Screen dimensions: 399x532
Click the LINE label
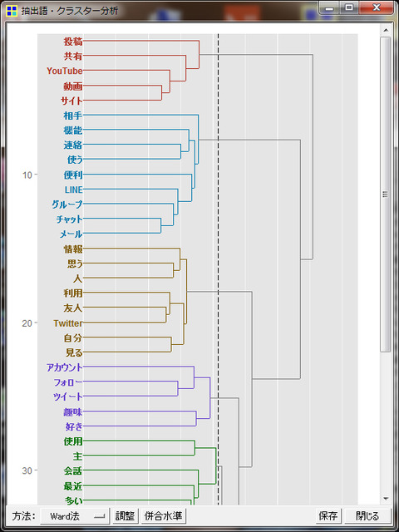[x=74, y=190]
